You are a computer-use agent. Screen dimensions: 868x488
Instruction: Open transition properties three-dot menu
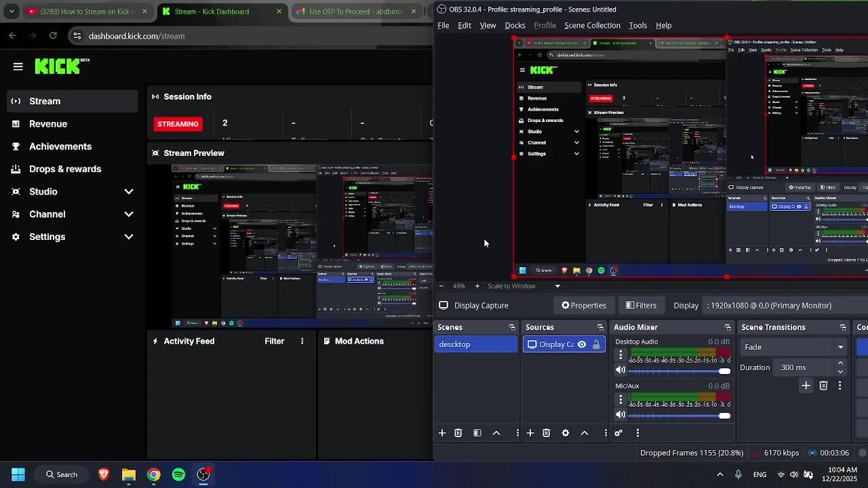point(840,386)
